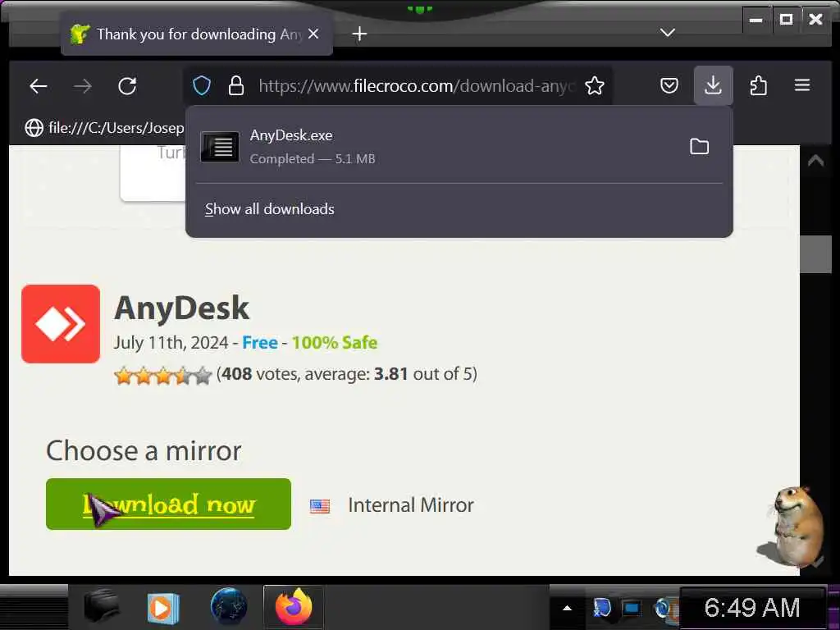This screenshot has width=840, height=630.
Task: Close the Thank you for downloading tab
Action: click(313, 34)
